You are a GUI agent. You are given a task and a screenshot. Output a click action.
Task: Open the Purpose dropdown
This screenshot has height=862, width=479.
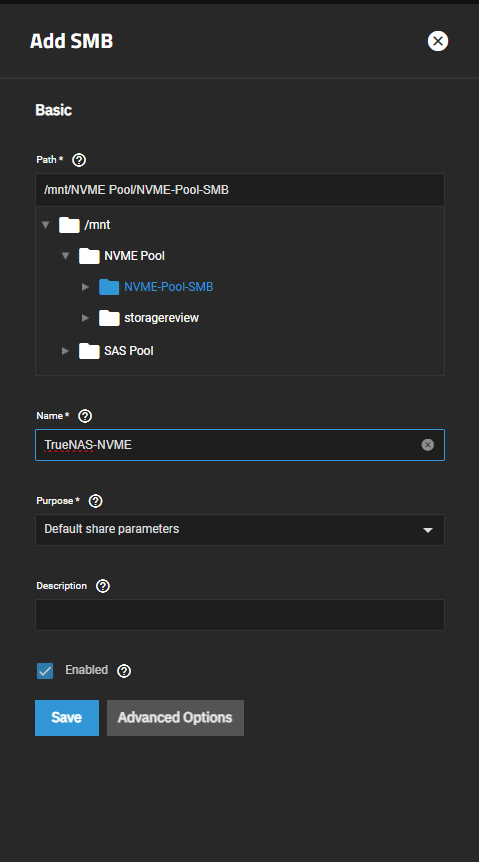pos(240,530)
